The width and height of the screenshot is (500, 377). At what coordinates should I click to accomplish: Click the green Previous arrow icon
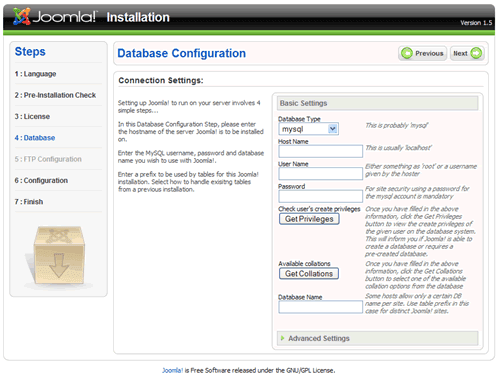407,53
